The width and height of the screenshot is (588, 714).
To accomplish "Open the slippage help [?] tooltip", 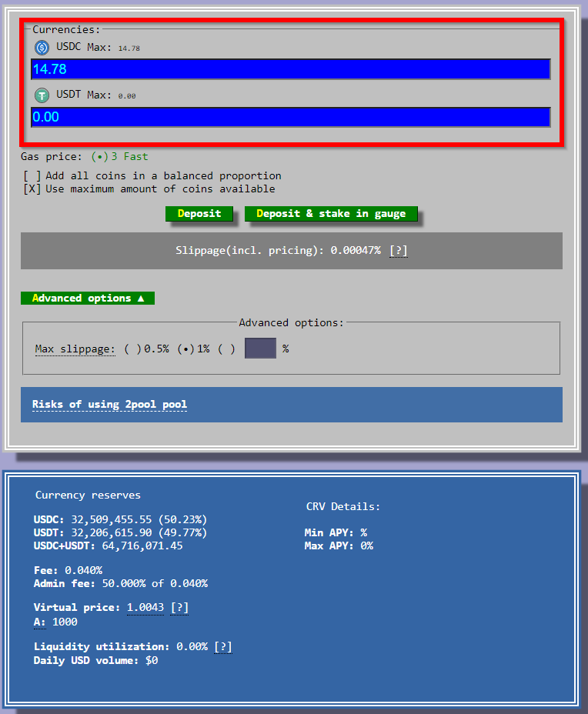I will (x=399, y=251).
